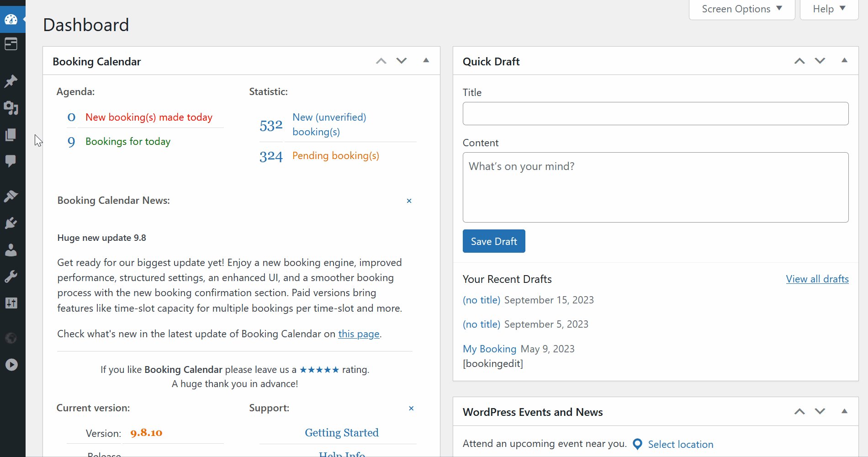
Task: Collapse the WordPress Events and News panel
Action: (845, 411)
